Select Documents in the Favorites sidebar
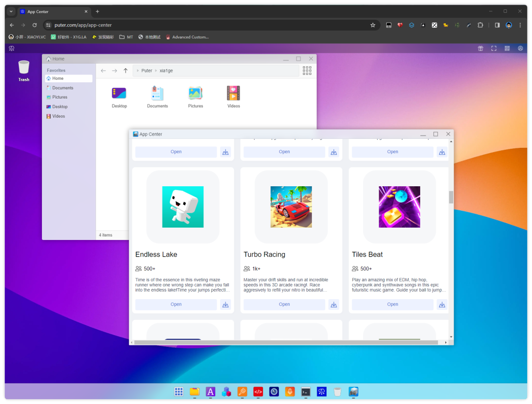The image size is (532, 404). [68, 88]
